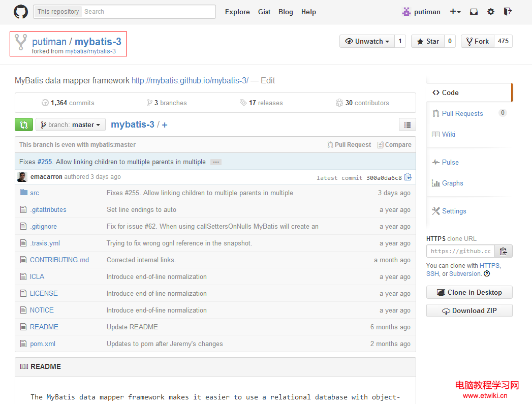Screen dimensions: 532x404
Task: View the 30 contributors
Action: point(362,103)
